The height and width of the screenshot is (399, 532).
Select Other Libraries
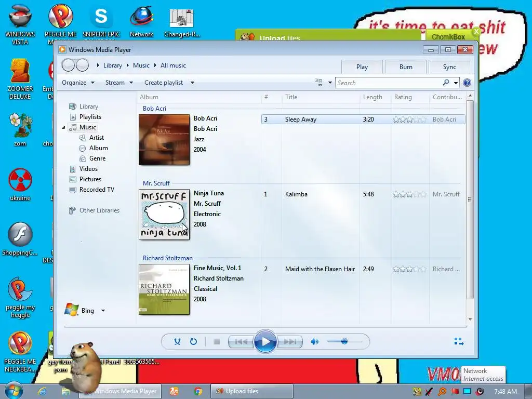99,210
